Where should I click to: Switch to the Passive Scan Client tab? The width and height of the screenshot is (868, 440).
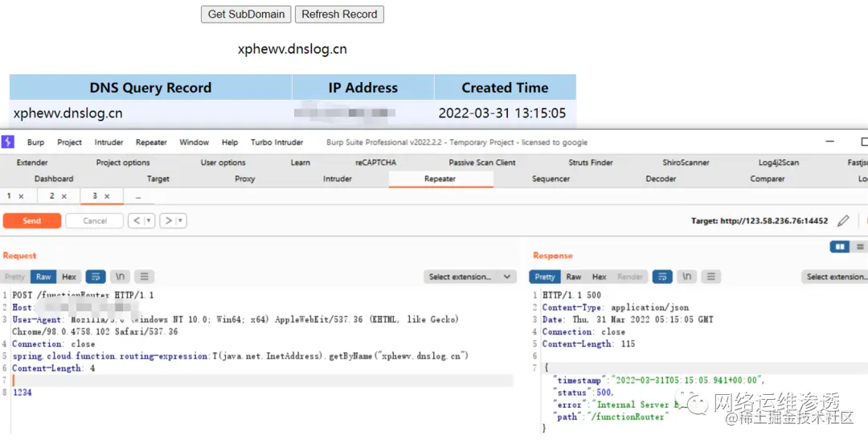pos(481,162)
